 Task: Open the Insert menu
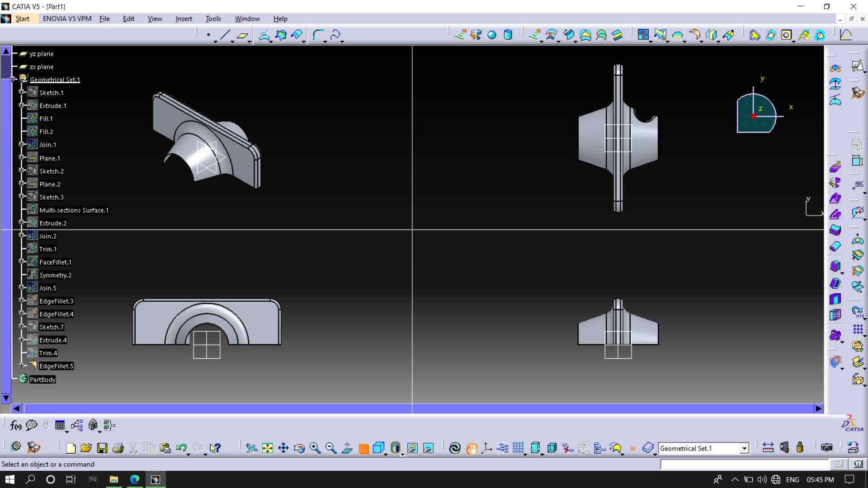point(184,19)
